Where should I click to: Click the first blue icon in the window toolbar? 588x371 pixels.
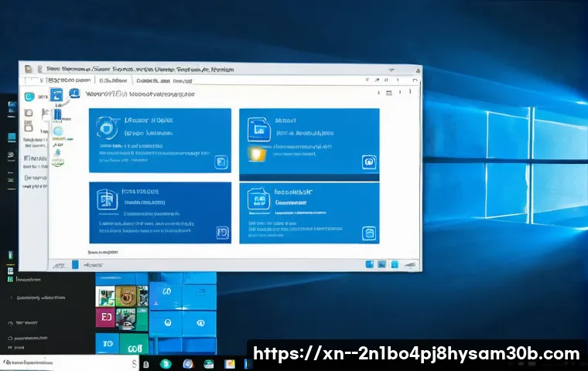(56, 96)
